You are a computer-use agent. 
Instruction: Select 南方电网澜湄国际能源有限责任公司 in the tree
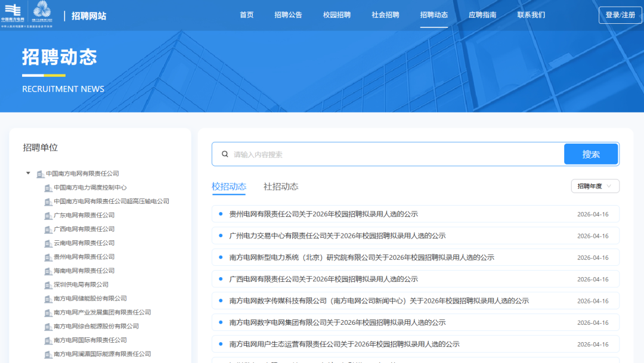103,354
